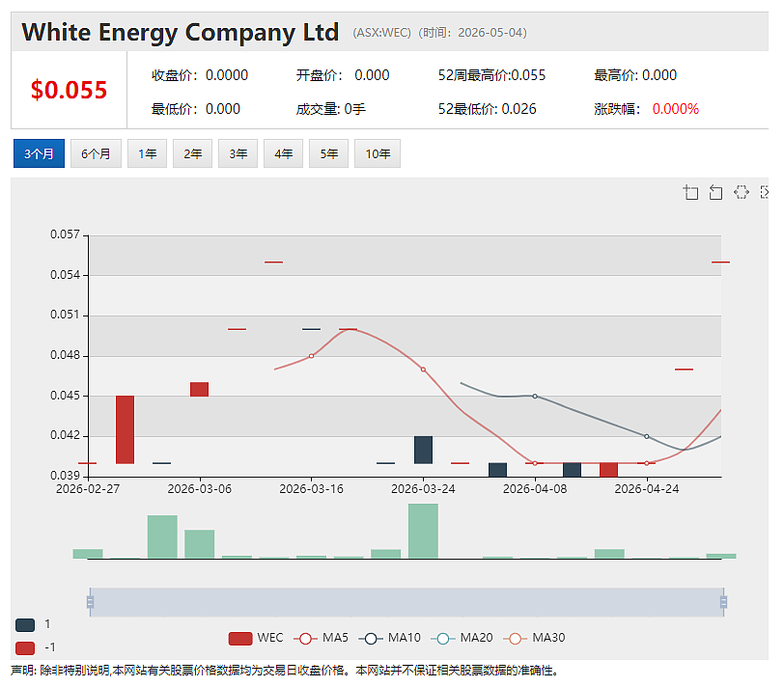
Task: Select the 3个月 time range tab
Action: click(x=39, y=153)
